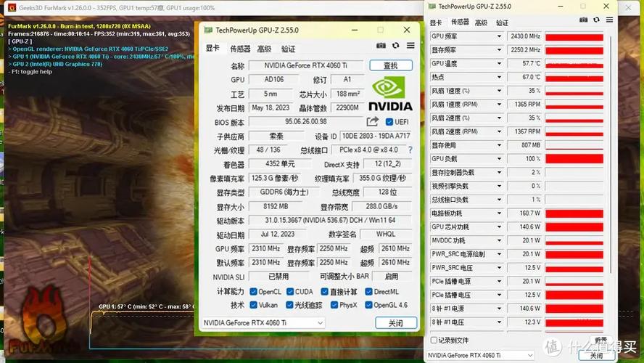This screenshot has width=644, height=363.
Task: Expand the PCIe 插槽电源 dropdown arrow
Action: click(x=499, y=281)
